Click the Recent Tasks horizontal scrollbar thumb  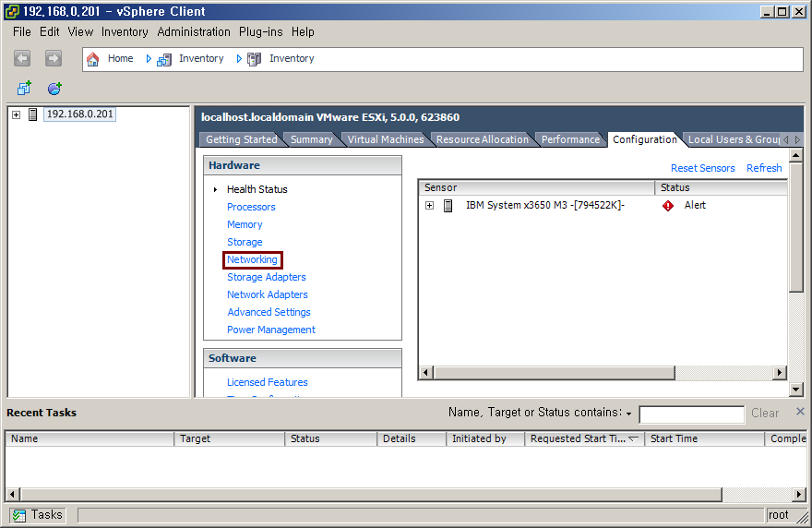[x=371, y=495]
